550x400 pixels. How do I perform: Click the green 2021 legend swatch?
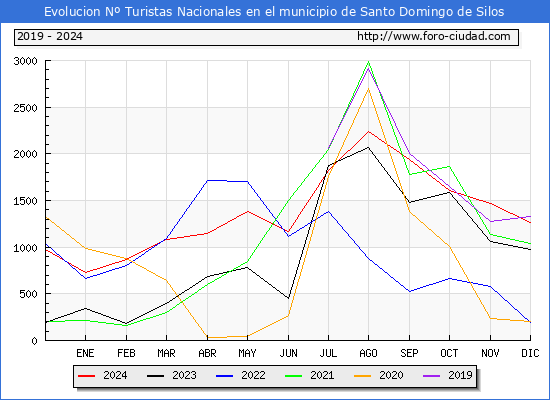point(294,376)
